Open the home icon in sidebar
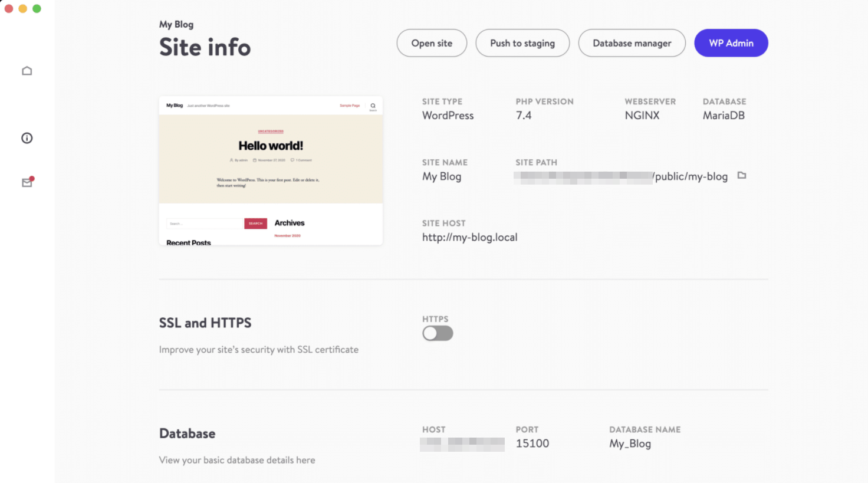 pyautogui.click(x=27, y=71)
